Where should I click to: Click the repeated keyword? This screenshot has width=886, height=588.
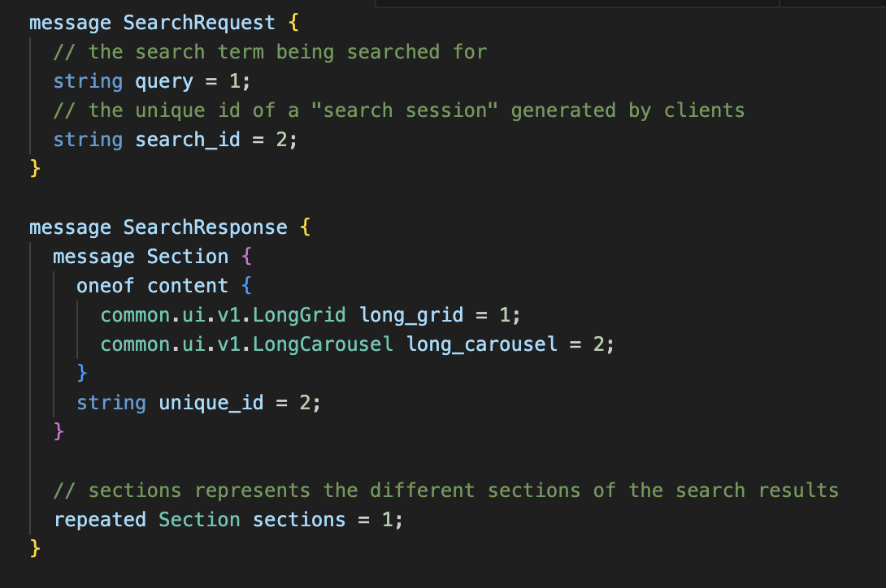[99, 521]
